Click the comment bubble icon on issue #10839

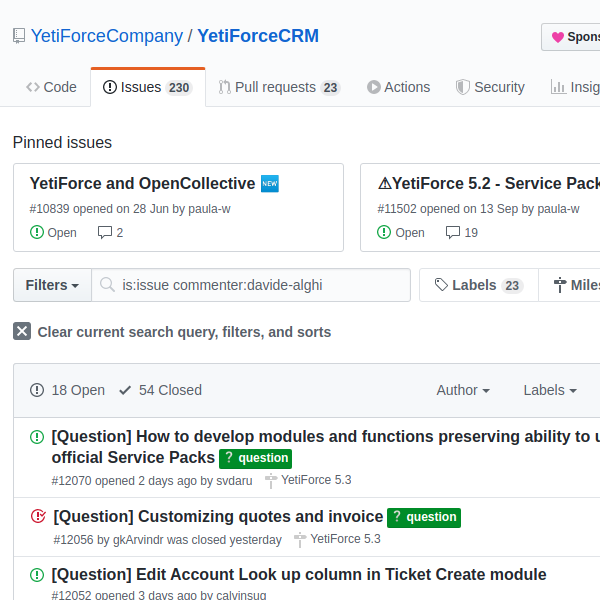(x=105, y=232)
